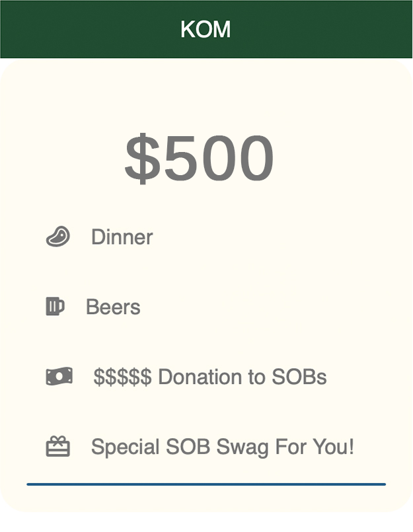
Task: Click the gift box icon
Action: (x=57, y=447)
